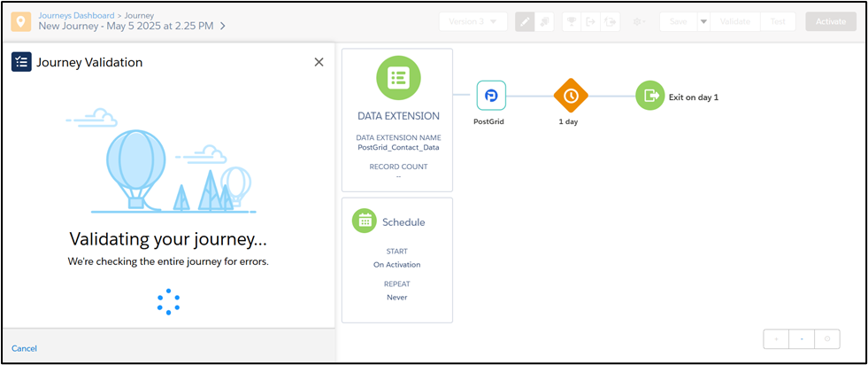
Task: Click the green Schedule calendar icon
Action: tap(365, 221)
